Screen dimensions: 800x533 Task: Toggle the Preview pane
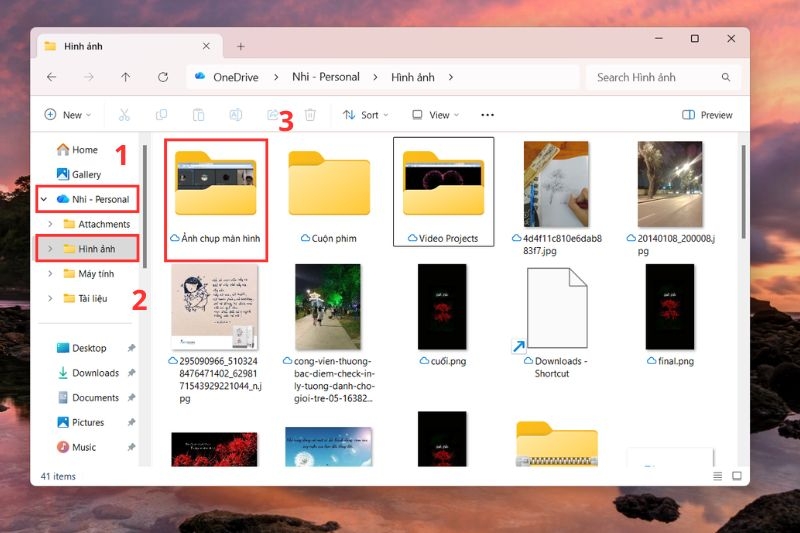point(707,115)
